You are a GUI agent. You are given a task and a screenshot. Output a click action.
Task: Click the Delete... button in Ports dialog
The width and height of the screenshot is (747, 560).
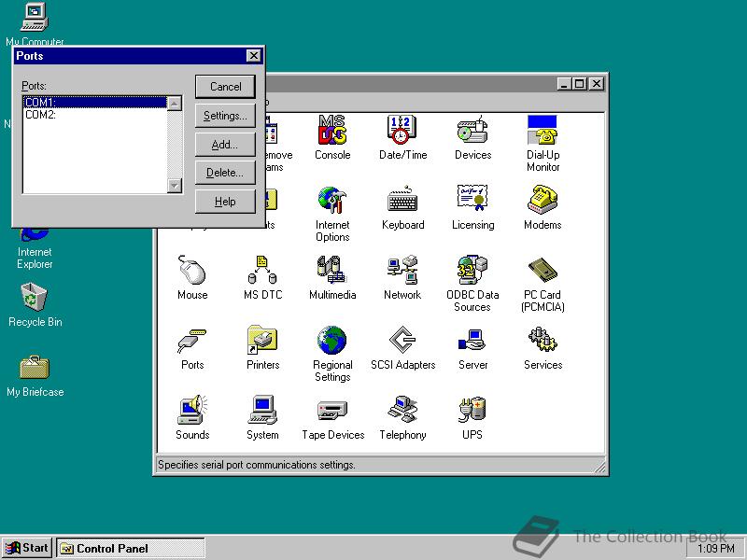point(225,173)
